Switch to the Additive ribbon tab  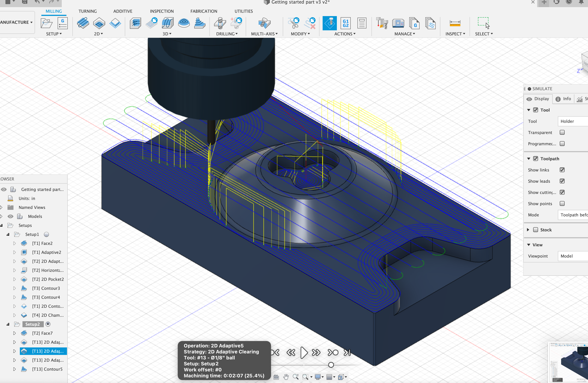123,11
